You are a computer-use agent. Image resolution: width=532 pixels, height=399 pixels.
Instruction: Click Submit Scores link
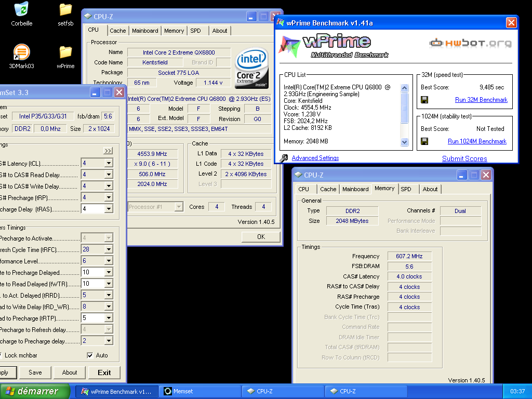464,158
